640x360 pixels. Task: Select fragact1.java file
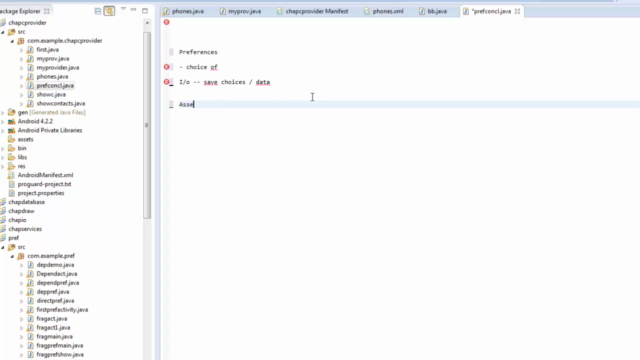pyautogui.click(x=53, y=328)
